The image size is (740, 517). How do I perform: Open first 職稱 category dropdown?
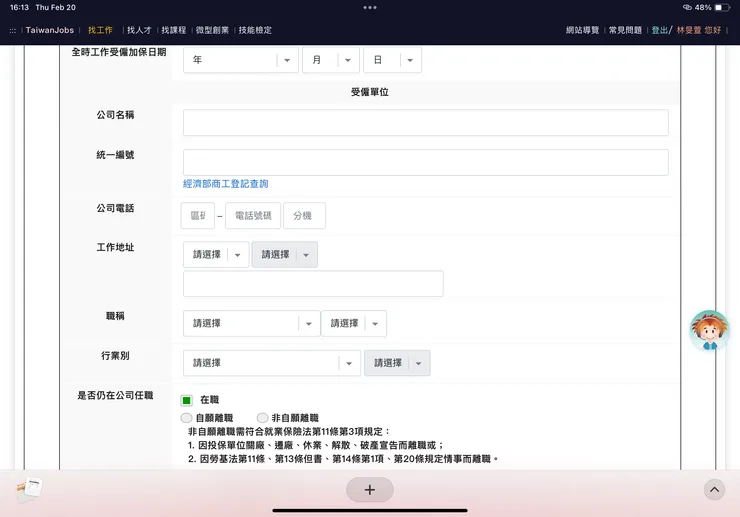[252, 323]
